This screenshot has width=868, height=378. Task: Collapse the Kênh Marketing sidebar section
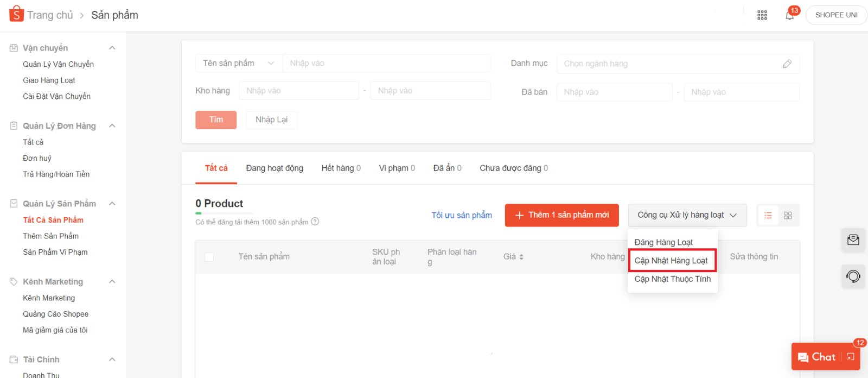[112, 281]
